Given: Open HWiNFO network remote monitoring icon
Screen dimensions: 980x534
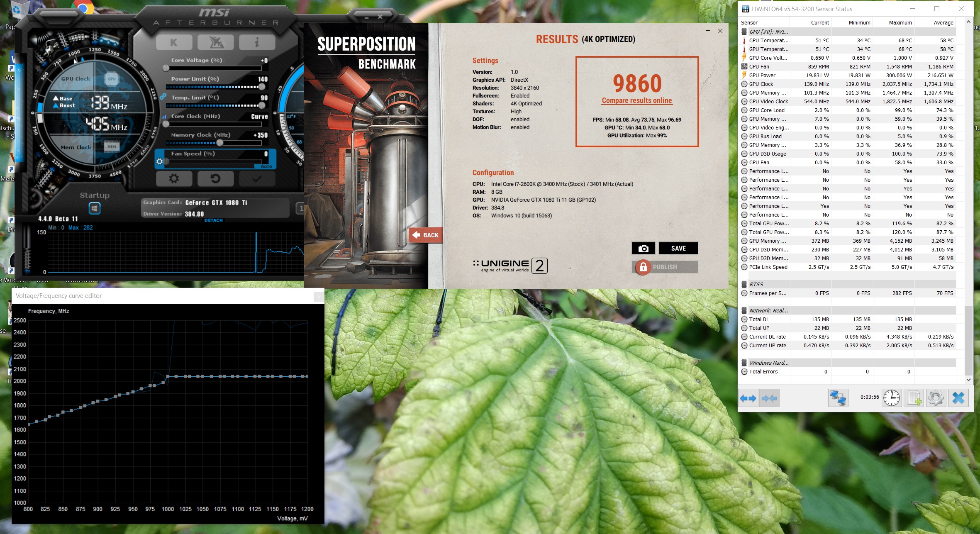Looking at the screenshot, I should (838, 398).
